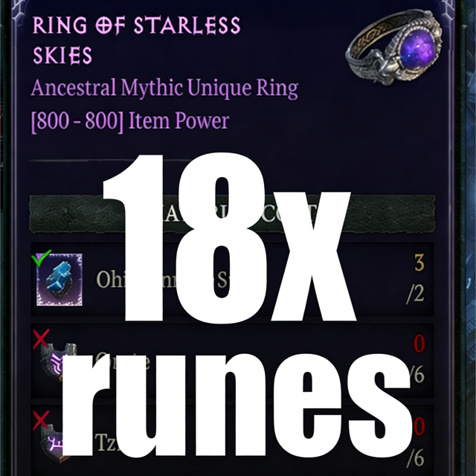This screenshot has width=476, height=476.
Task: Click the red X above the second rune
Action: (x=41, y=339)
